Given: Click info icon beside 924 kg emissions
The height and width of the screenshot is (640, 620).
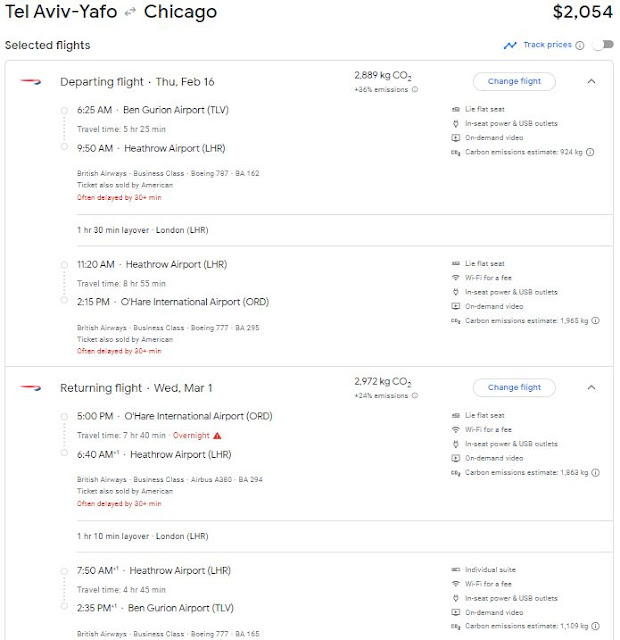Looking at the screenshot, I should tap(591, 152).
